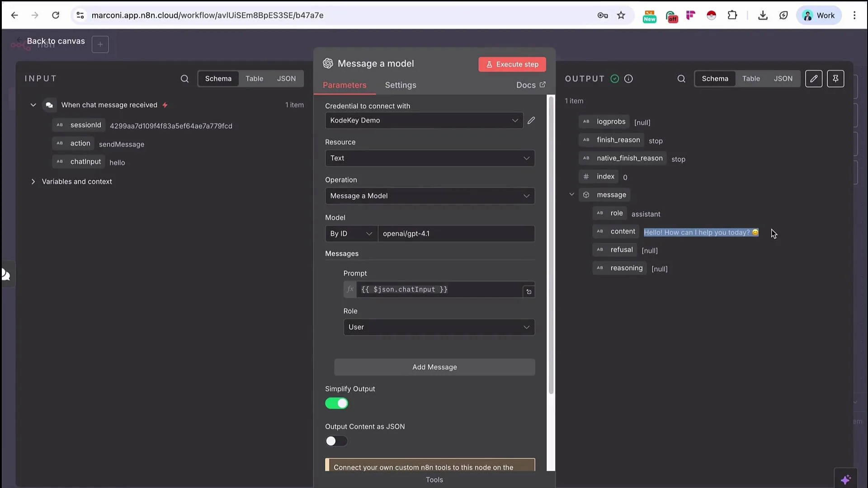Select OUTPUT Schema view
Screen dimensions: 868x488
click(x=715, y=79)
